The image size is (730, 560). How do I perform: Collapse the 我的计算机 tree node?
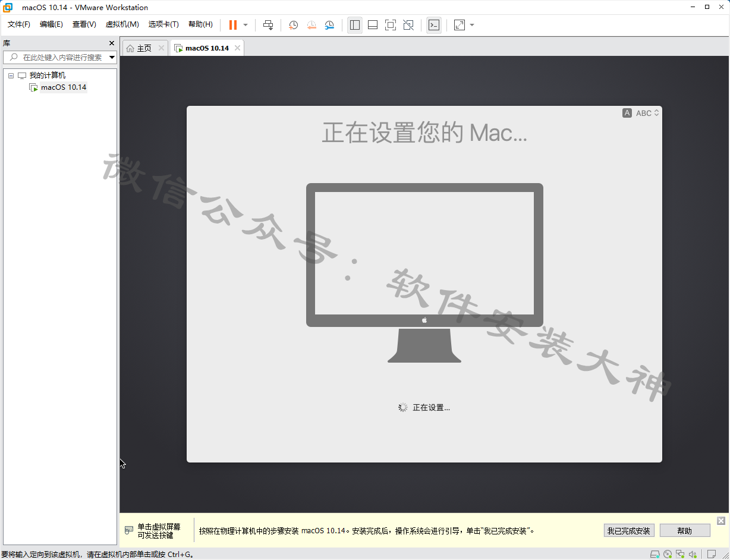click(x=11, y=75)
